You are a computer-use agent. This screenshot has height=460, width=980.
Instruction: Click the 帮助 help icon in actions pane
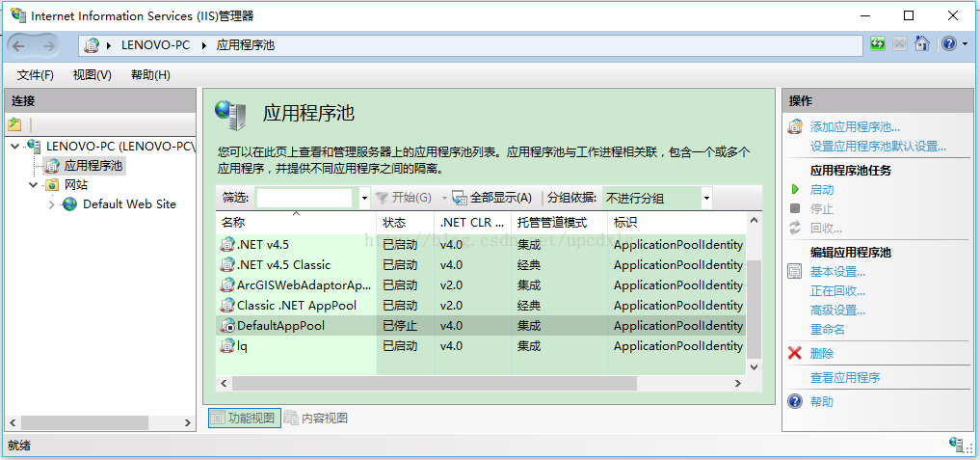coord(795,401)
